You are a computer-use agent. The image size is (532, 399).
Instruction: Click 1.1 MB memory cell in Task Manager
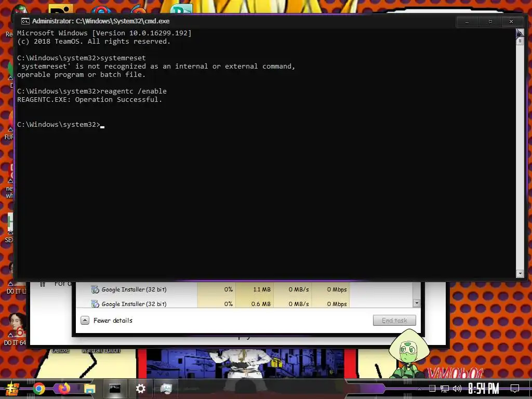255,289
